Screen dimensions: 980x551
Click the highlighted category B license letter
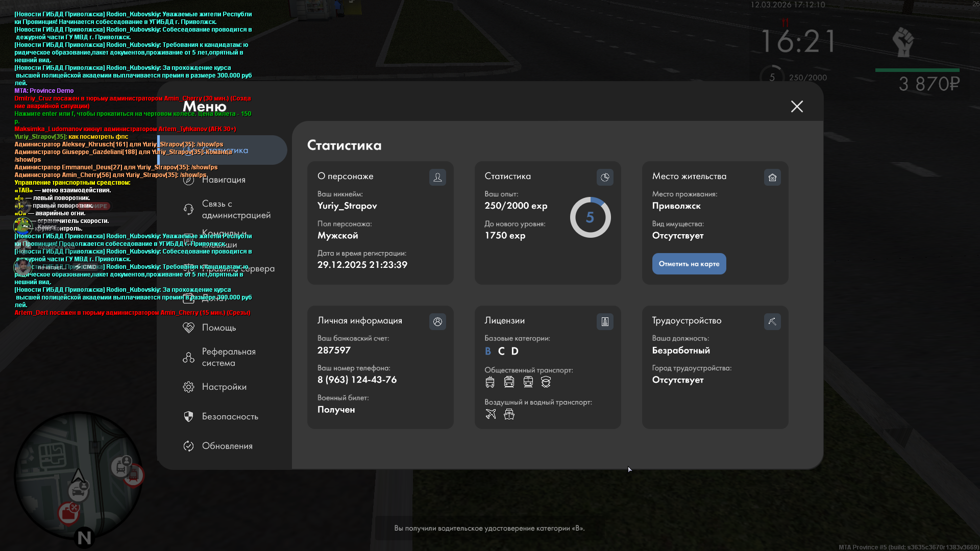[x=487, y=351]
